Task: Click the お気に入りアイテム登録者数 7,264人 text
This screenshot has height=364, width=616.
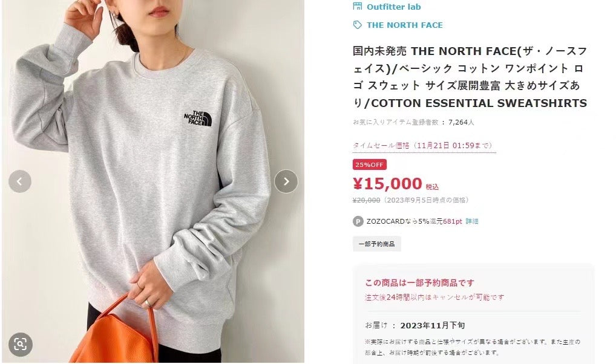Action: (x=413, y=122)
